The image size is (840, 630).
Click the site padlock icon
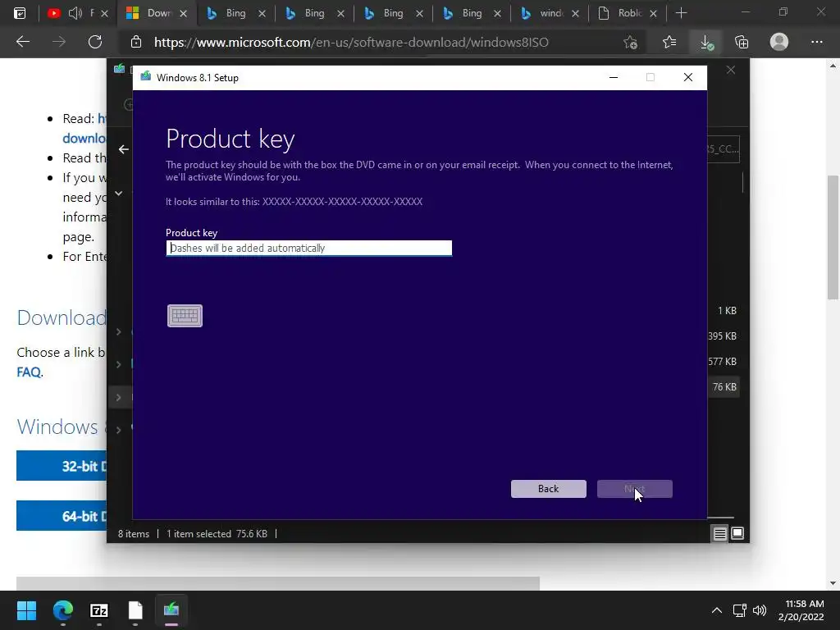136,42
